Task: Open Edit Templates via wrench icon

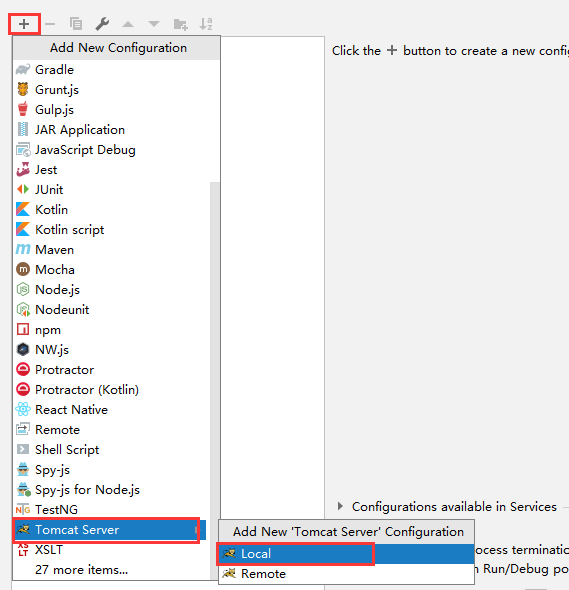Action: 102,24
